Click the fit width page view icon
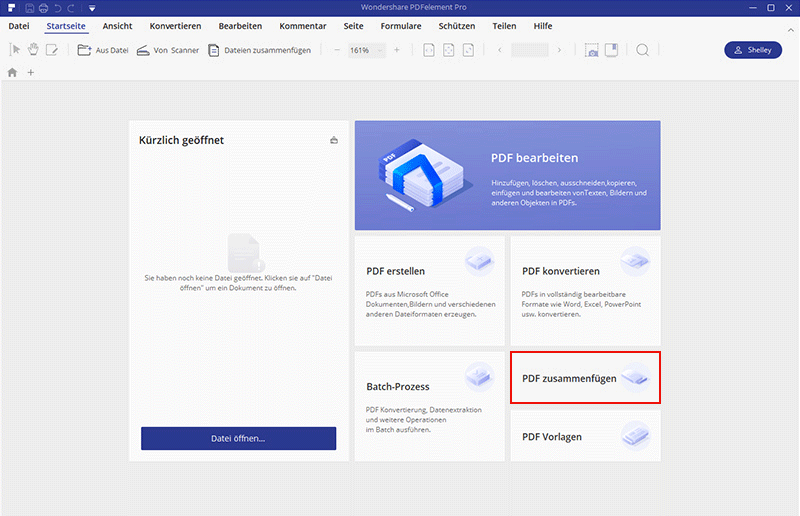800x516 pixels. tap(468, 50)
